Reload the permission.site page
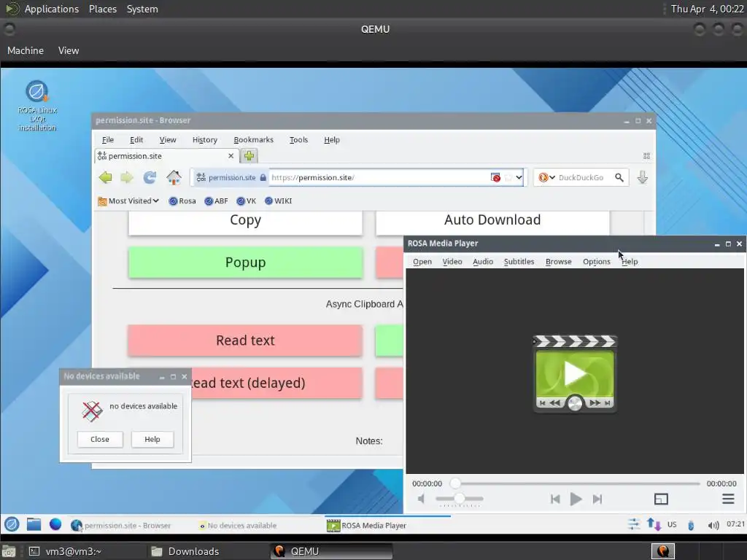The width and height of the screenshot is (747, 560). 150,178
